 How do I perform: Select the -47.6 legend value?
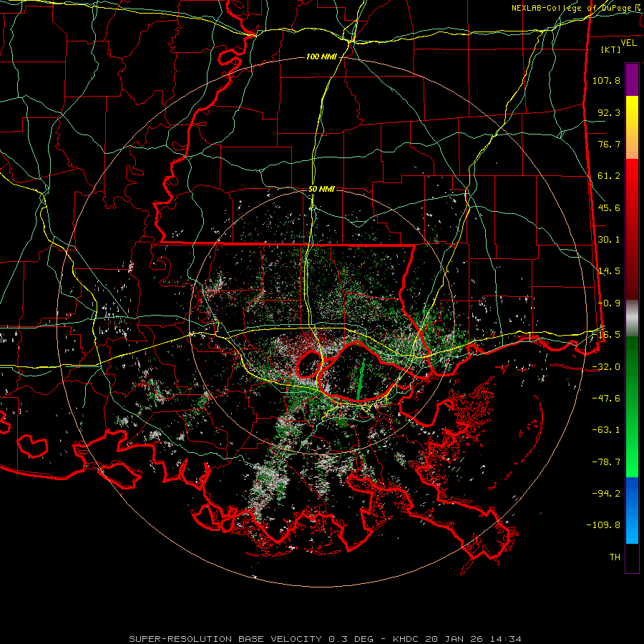point(606,399)
